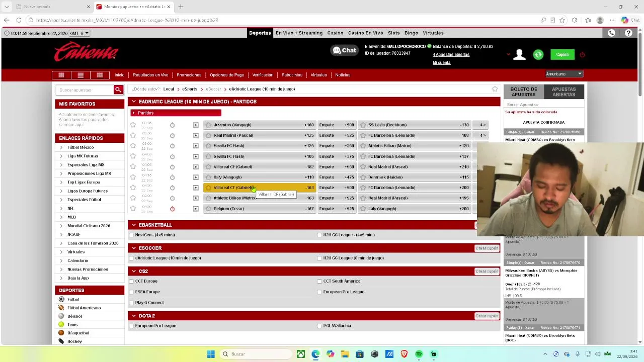Open the Mi cuenta link
The height and width of the screenshot is (362, 644).
442,63
